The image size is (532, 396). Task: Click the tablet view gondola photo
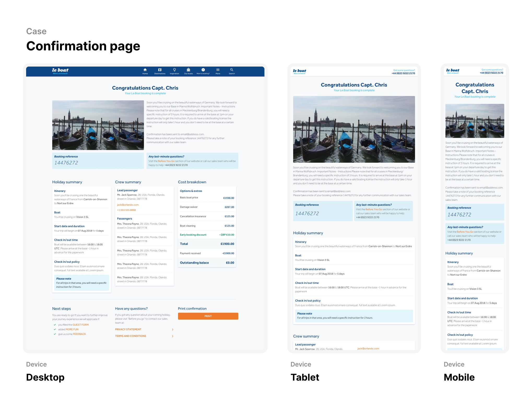354,129
